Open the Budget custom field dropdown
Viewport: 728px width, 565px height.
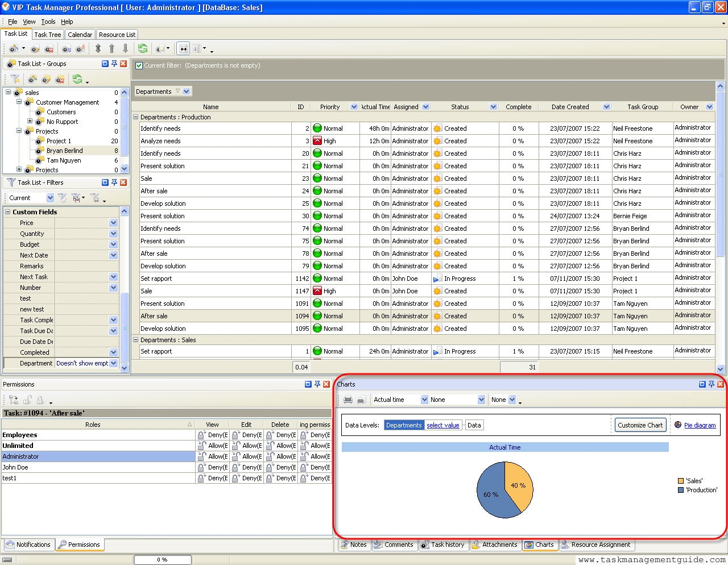(113, 244)
